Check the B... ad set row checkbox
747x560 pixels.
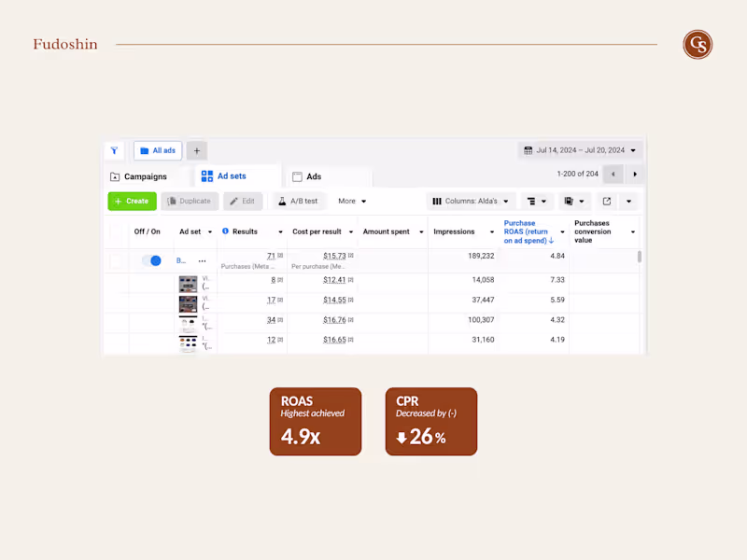pyautogui.click(x=116, y=261)
